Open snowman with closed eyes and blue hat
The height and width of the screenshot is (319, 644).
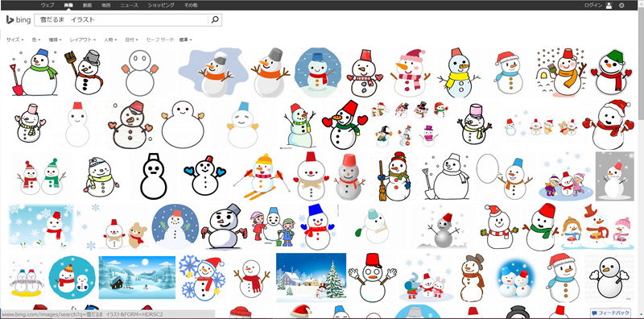(x=243, y=125)
